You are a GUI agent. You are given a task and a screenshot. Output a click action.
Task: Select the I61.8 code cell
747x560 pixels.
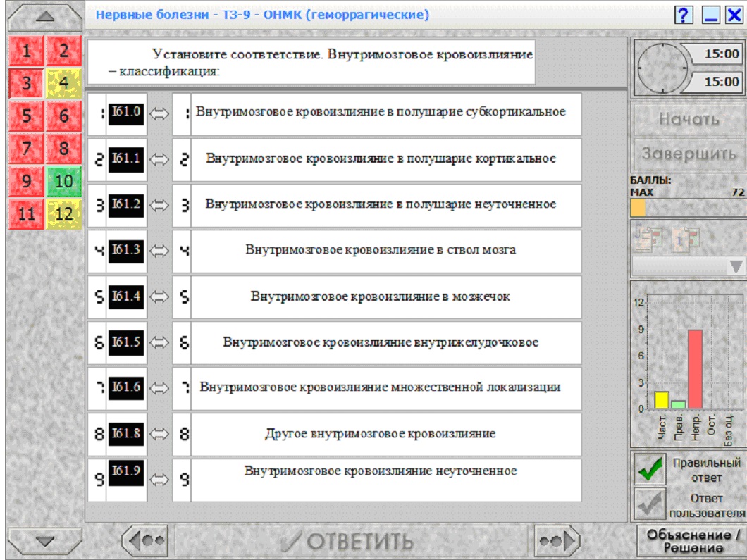click(x=126, y=433)
